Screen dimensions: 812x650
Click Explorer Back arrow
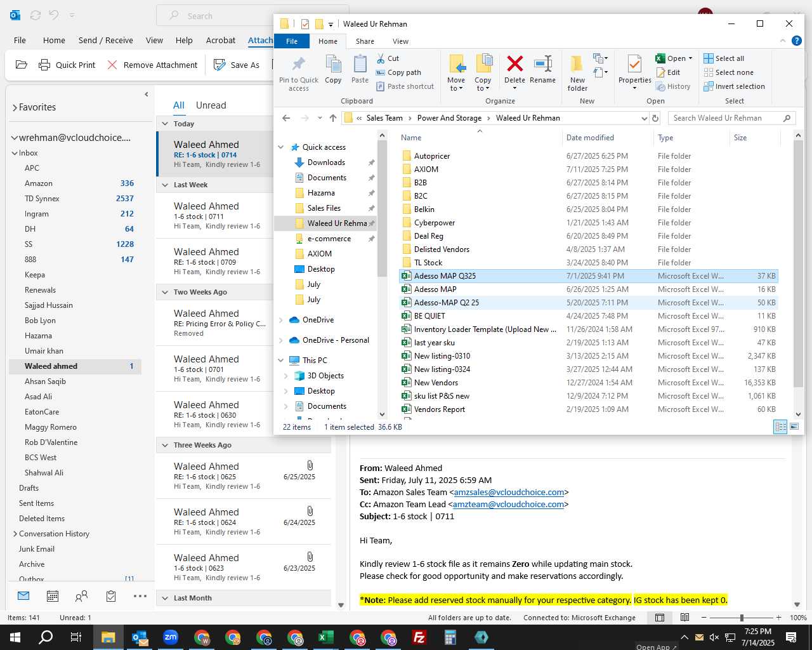(x=286, y=118)
